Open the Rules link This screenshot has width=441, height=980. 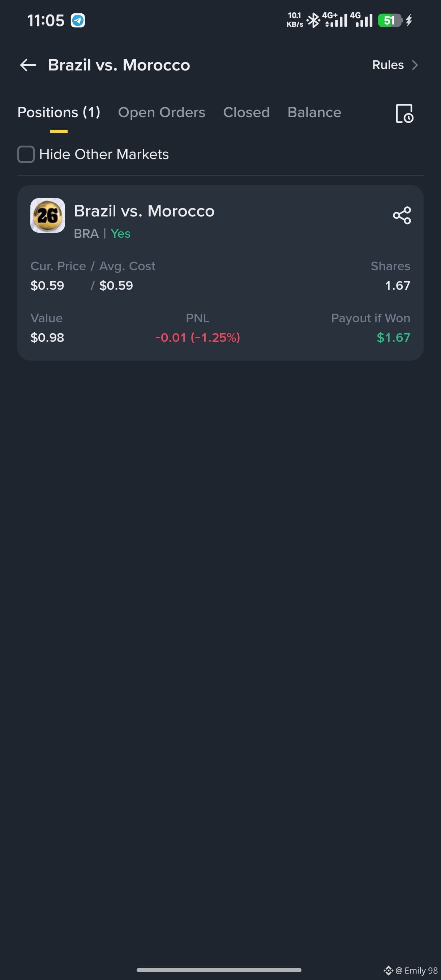388,65
